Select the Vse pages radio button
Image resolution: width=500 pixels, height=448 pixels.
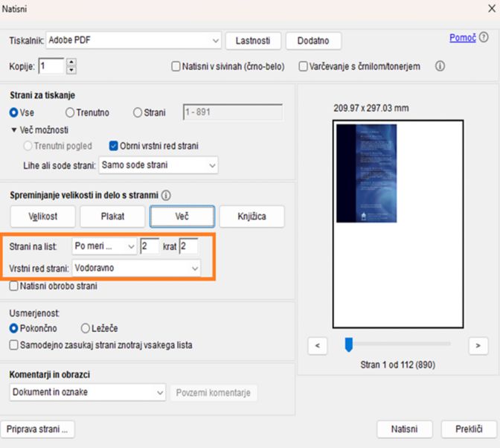tap(13, 112)
